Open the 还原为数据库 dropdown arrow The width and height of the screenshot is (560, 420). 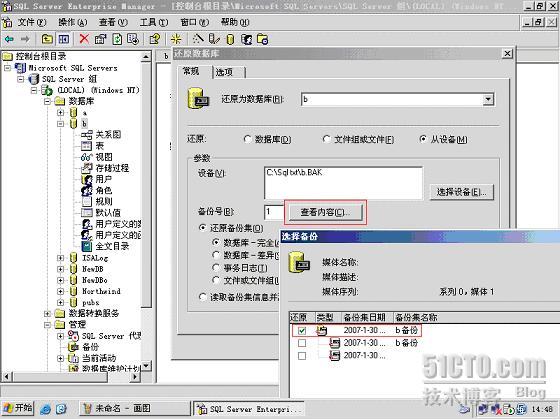(488, 100)
